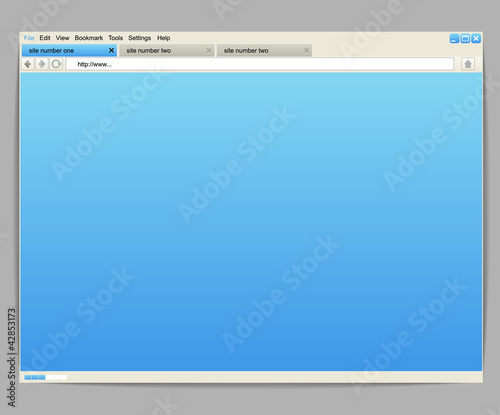The width and height of the screenshot is (500, 415).
Task: Open the Help menu
Action: click(x=164, y=38)
